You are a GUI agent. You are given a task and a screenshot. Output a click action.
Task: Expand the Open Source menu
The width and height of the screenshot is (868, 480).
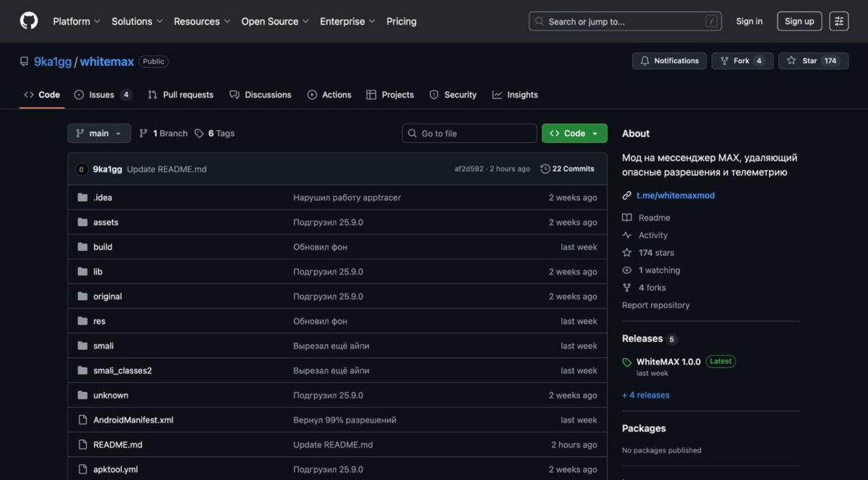pos(275,22)
